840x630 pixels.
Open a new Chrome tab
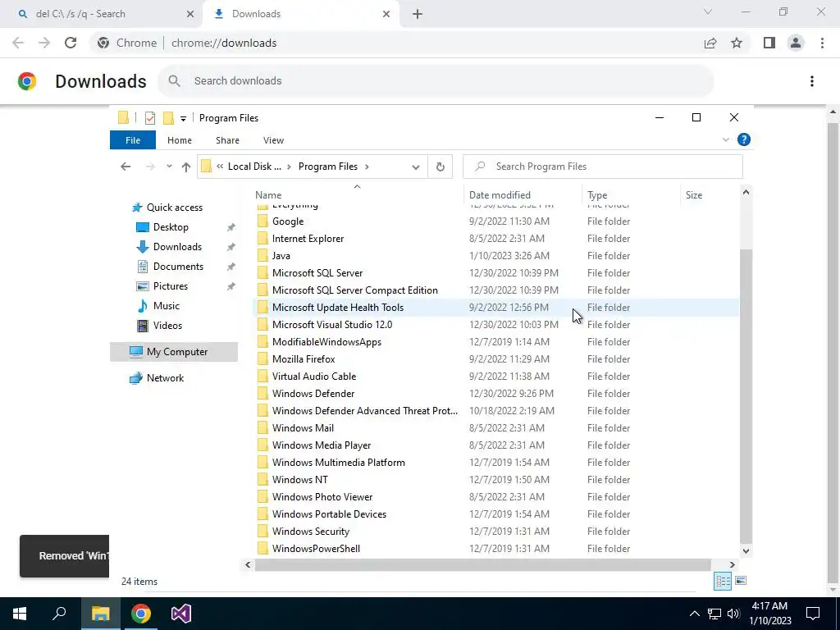[418, 15]
